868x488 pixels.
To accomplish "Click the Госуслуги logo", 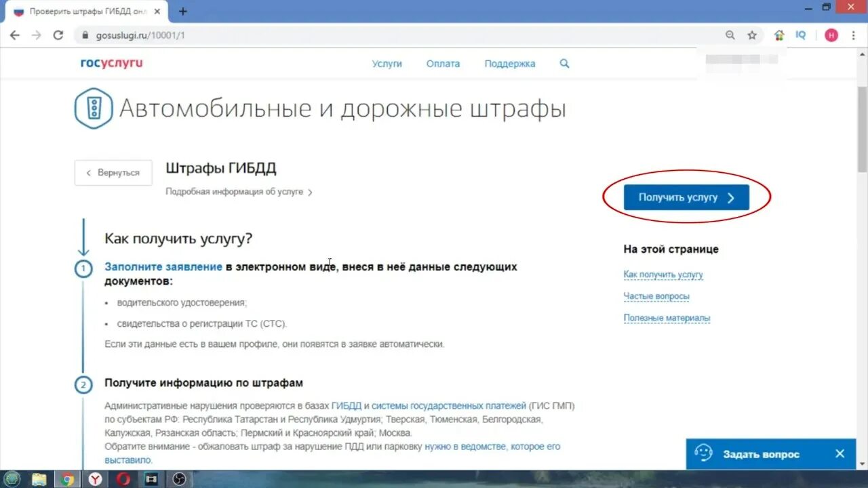I will 112,63.
